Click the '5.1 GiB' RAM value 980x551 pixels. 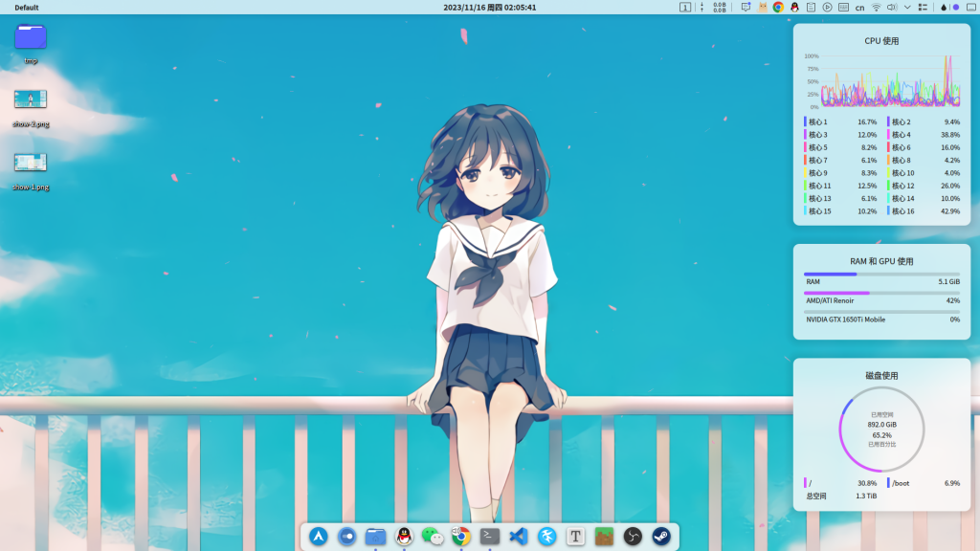pyautogui.click(x=948, y=282)
